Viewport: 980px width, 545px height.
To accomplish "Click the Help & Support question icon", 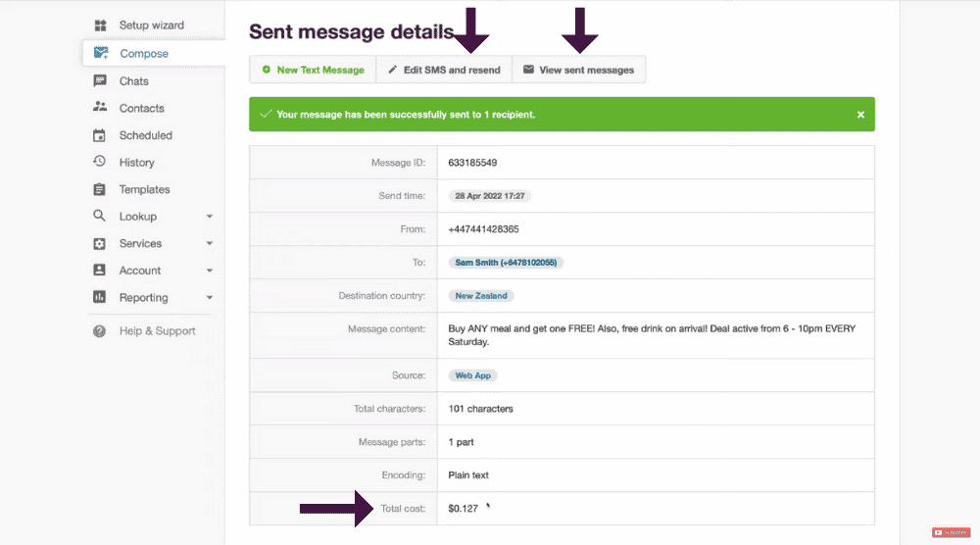I will tap(99, 331).
